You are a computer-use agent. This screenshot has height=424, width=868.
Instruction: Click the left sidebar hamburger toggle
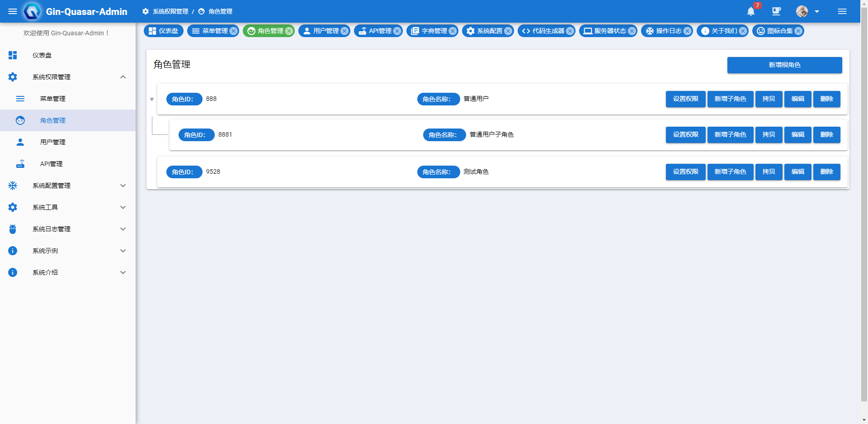(12, 11)
